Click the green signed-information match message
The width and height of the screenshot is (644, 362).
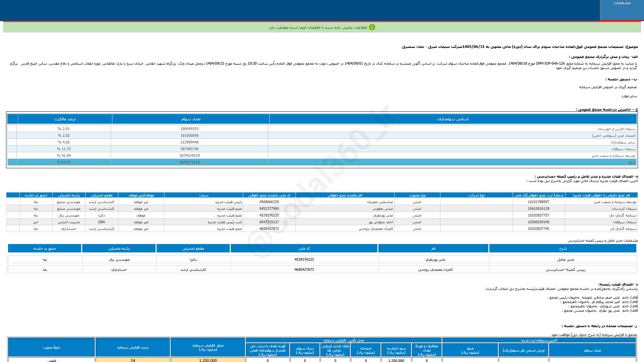[x=317, y=27]
